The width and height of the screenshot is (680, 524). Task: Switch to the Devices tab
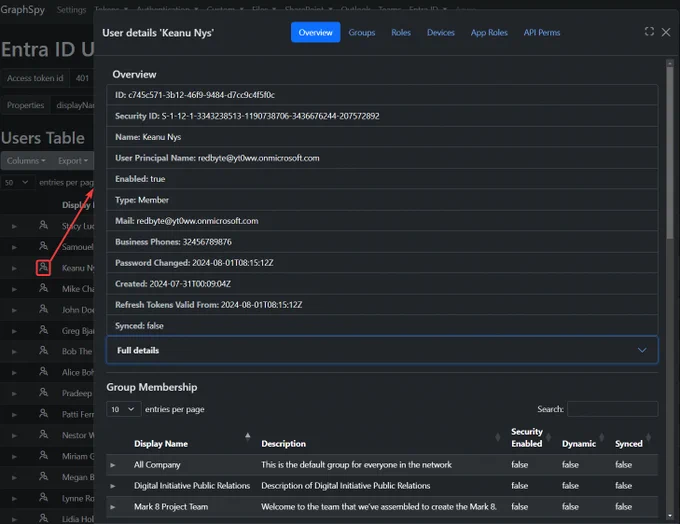click(x=441, y=32)
